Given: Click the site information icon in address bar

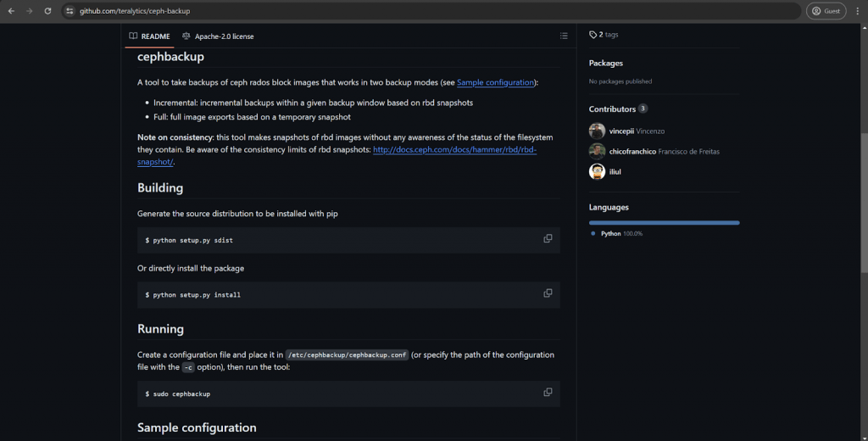Looking at the screenshot, I should pos(70,11).
